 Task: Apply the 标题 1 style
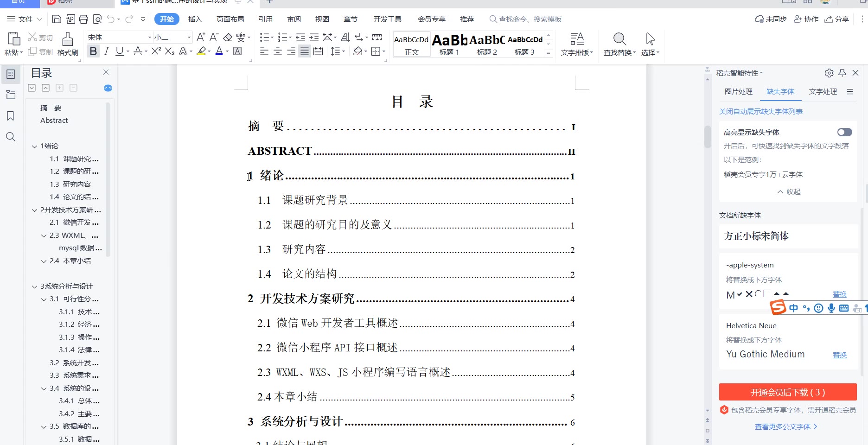(449, 44)
